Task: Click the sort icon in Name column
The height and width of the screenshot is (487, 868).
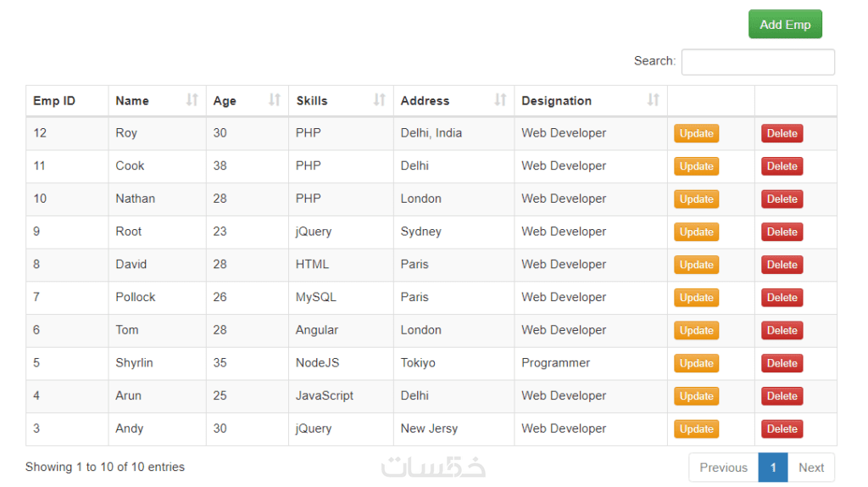Action: pos(192,100)
